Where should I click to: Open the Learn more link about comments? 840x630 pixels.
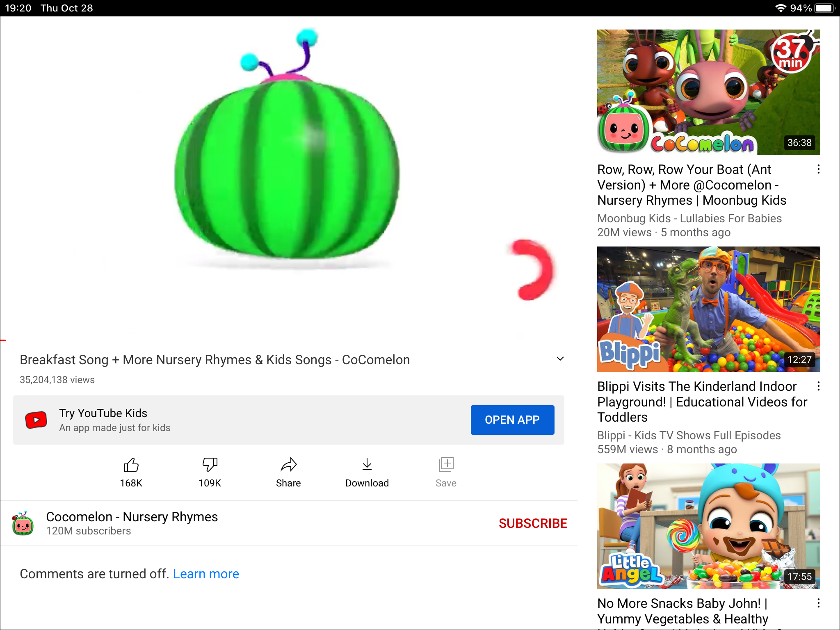tap(206, 574)
